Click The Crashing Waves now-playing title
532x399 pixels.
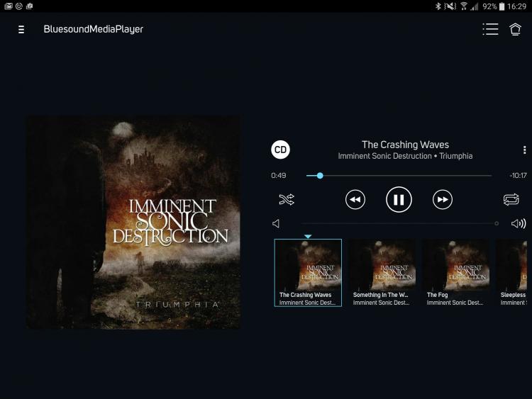click(x=405, y=145)
